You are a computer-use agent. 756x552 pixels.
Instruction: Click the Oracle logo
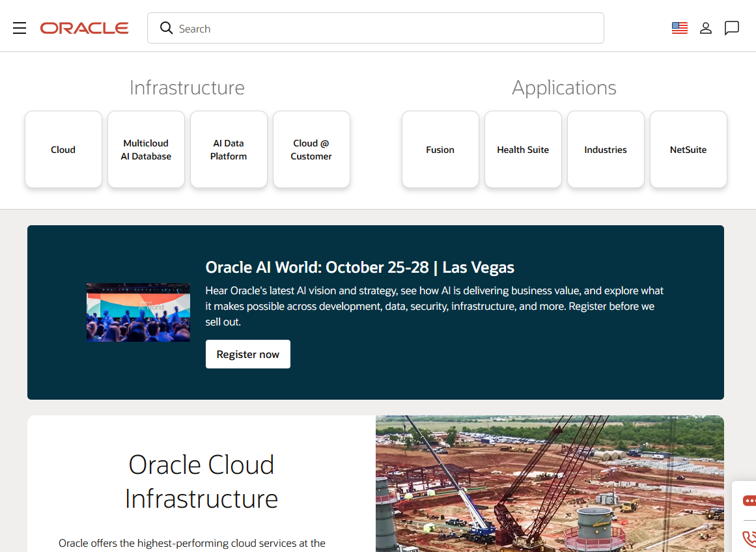click(x=85, y=29)
